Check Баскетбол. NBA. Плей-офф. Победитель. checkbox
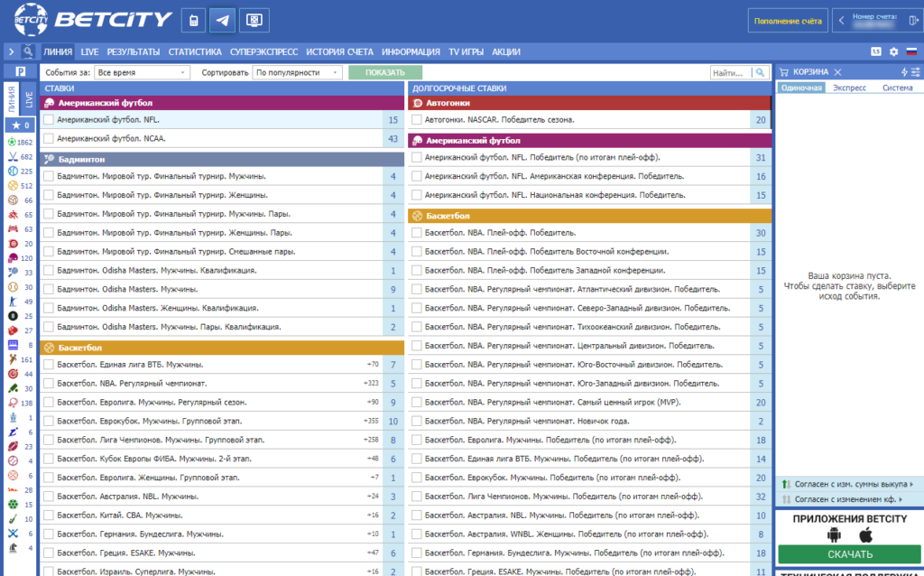 click(x=417, y=233)
